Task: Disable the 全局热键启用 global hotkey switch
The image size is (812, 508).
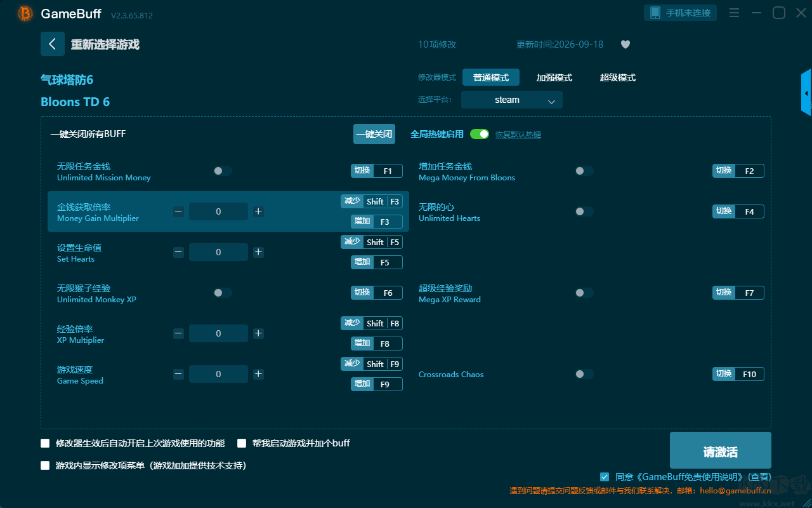Action: [x=480, y=134]
